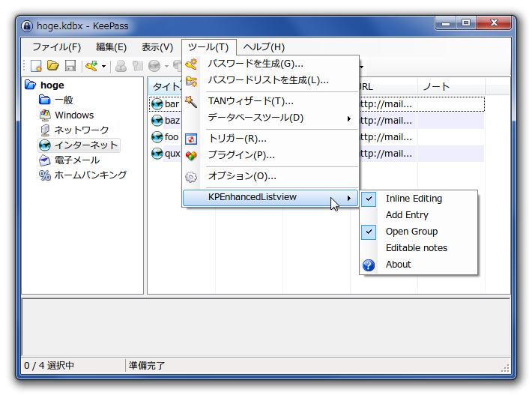Click the インターネット globe icon in tree
This screenshot has width=532, height=395.
[x=45, y=145]
